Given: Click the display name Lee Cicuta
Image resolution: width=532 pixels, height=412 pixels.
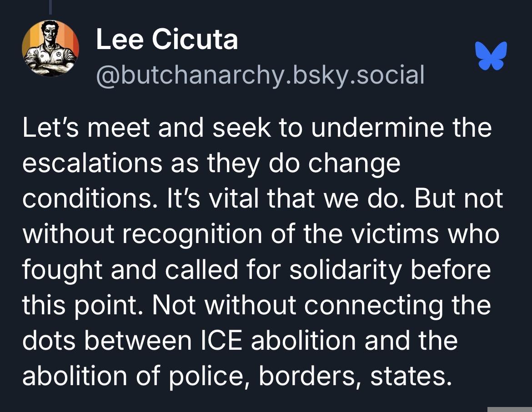Looking at the screenshot, I should click(167, 40).
